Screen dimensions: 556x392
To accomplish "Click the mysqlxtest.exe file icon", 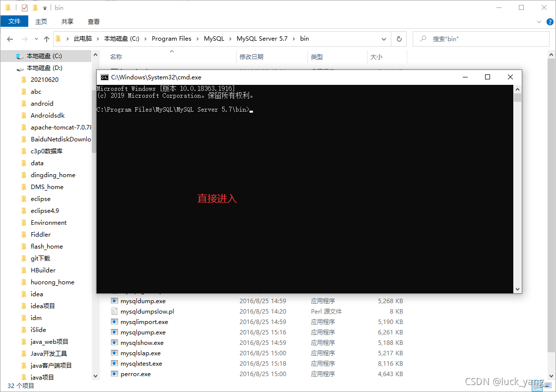I will coord(114,364).
